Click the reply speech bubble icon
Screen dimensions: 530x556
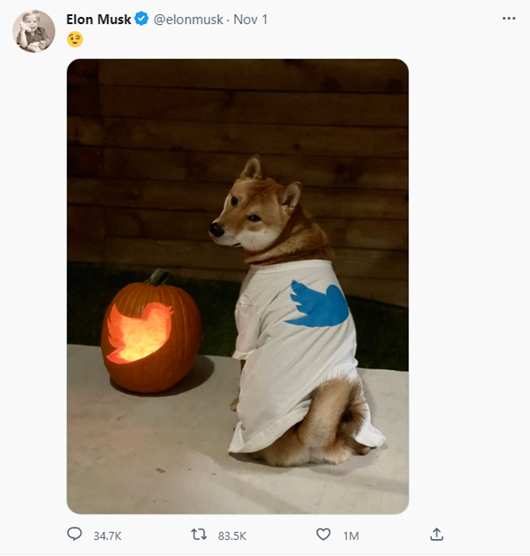(x=74, y=534)
